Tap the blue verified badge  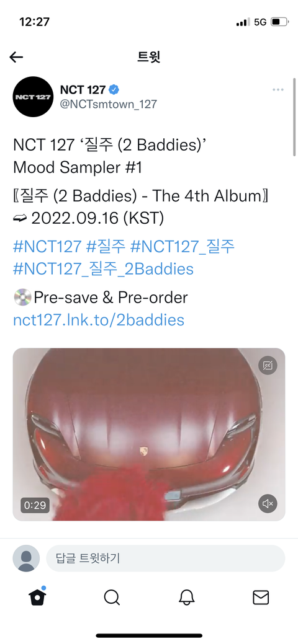click(x=114, y=89)
